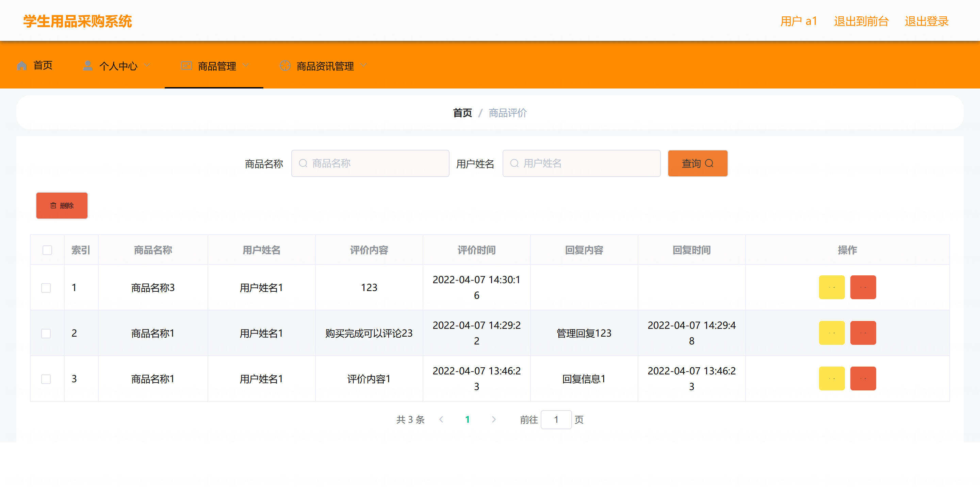Image resolution: width=980 pixels, height=499 pixels.
Task: Click the page jump number input
Action: 556,419
